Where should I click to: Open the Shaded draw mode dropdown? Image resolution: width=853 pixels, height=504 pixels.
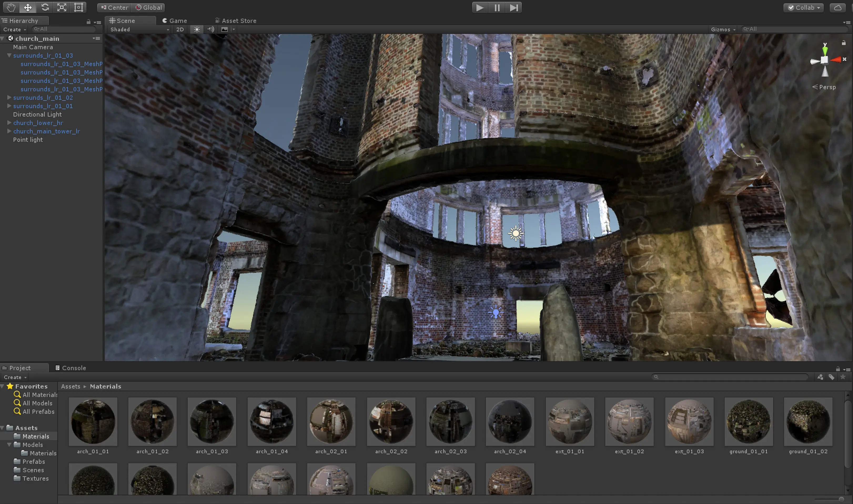139,29
